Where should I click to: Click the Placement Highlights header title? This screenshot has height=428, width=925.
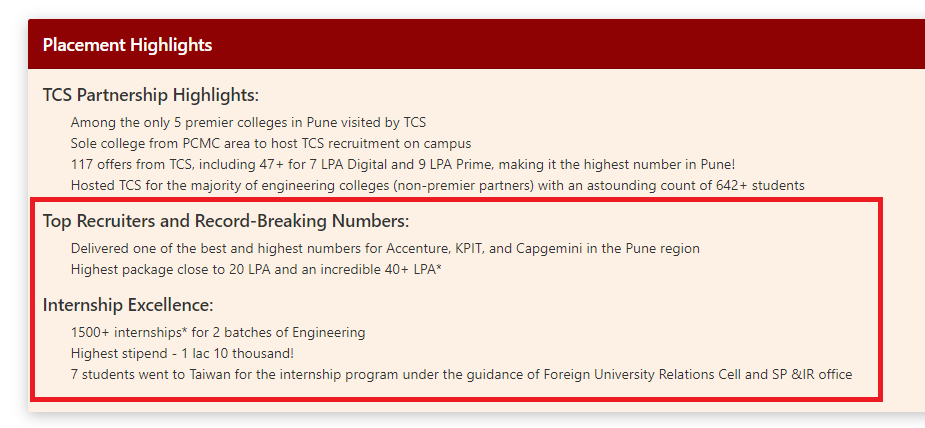point(127,45)
